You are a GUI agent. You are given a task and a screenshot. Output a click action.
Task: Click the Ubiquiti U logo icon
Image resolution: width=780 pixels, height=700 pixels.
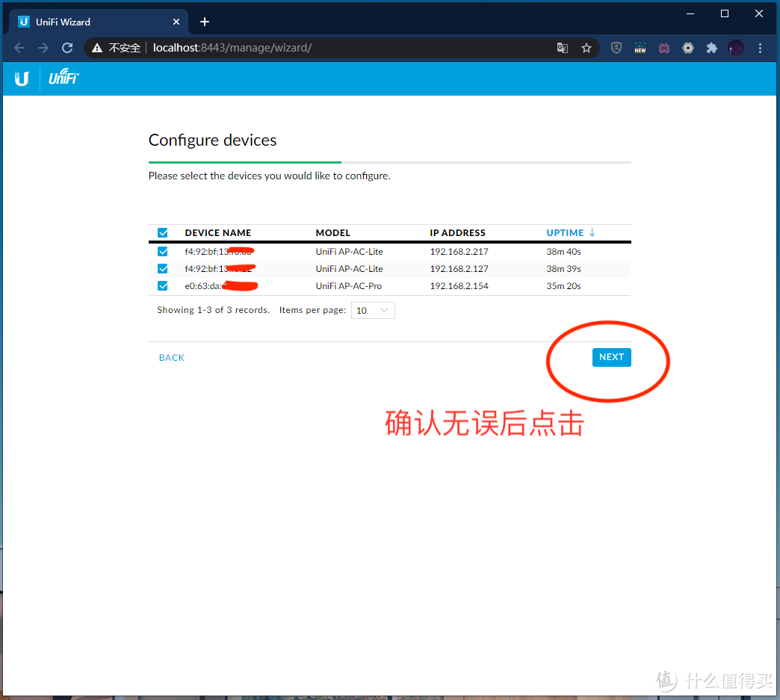tap(22, 78)
